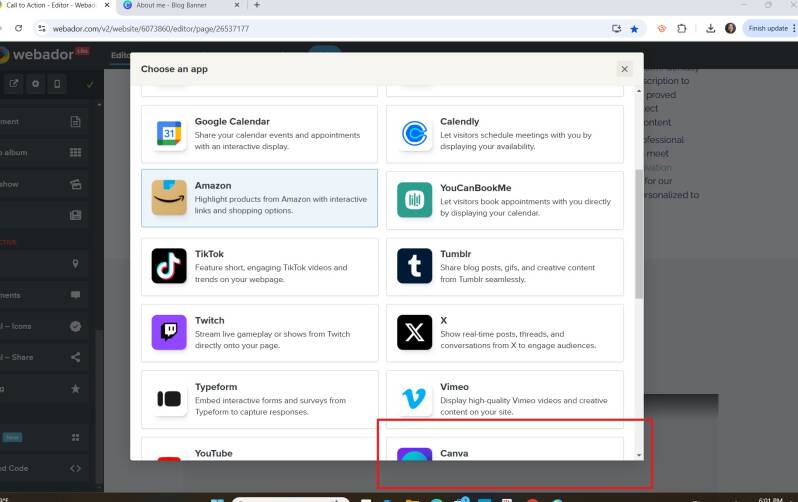Bookmark the page with the star icon

[634, 29]
